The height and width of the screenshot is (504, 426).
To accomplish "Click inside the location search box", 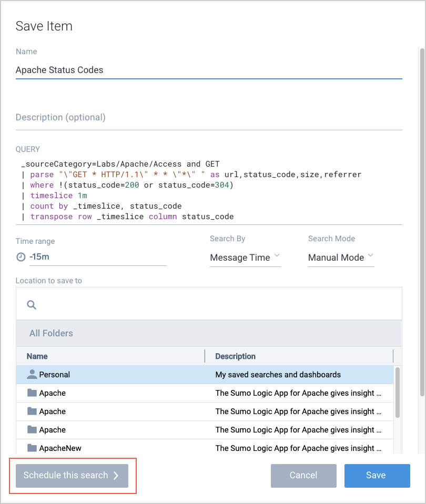I will 216,304.
